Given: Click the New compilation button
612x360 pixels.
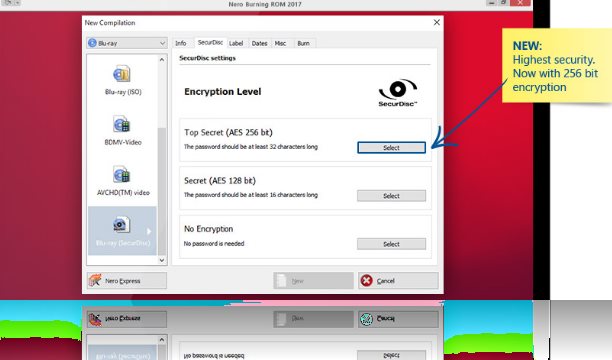Looking at the screenshot, I should (313, 281).
